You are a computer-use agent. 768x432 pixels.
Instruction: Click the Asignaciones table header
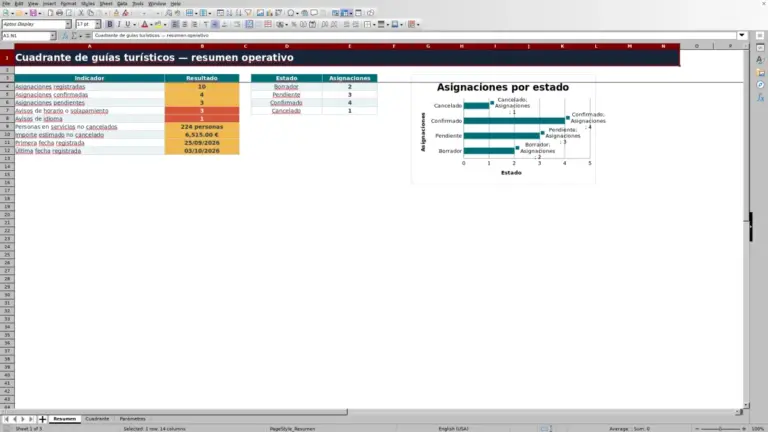pyautogui.click(x=350, y=78)
